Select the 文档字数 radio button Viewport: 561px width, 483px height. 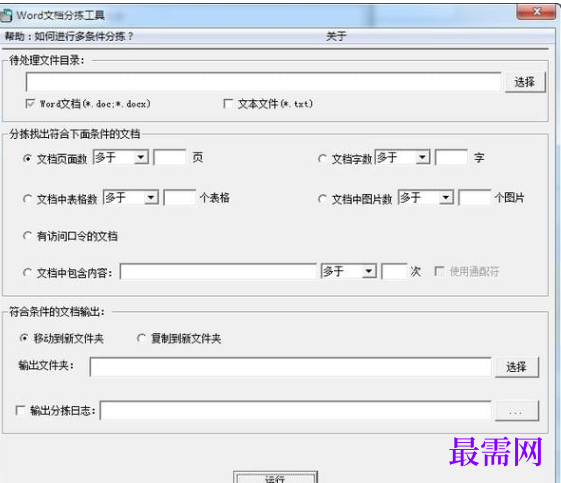pos(322,158)
